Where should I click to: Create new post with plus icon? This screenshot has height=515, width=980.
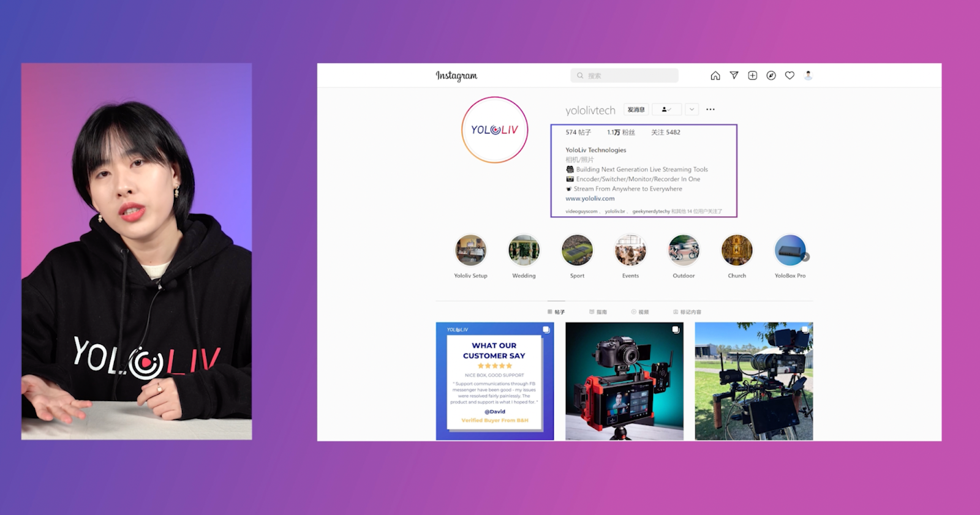(x=753, y=75)
